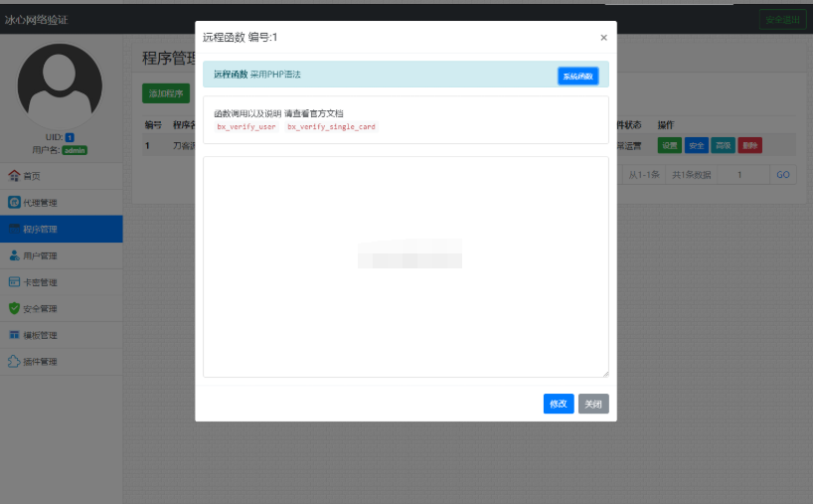Close the 远程函数 dialog with X

point(603,38)
